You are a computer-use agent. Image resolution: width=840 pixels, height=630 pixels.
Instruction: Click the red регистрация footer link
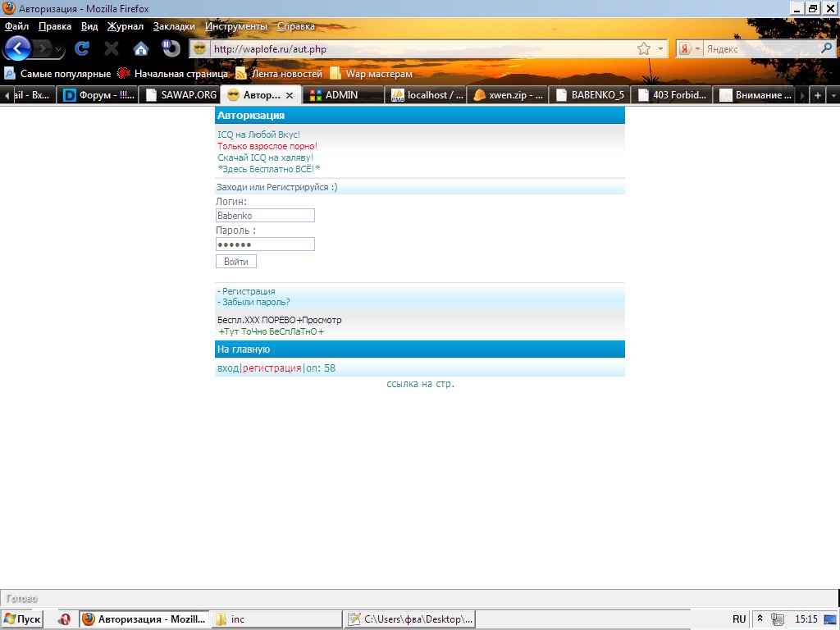pyautogui.click(x=272, y=368)
